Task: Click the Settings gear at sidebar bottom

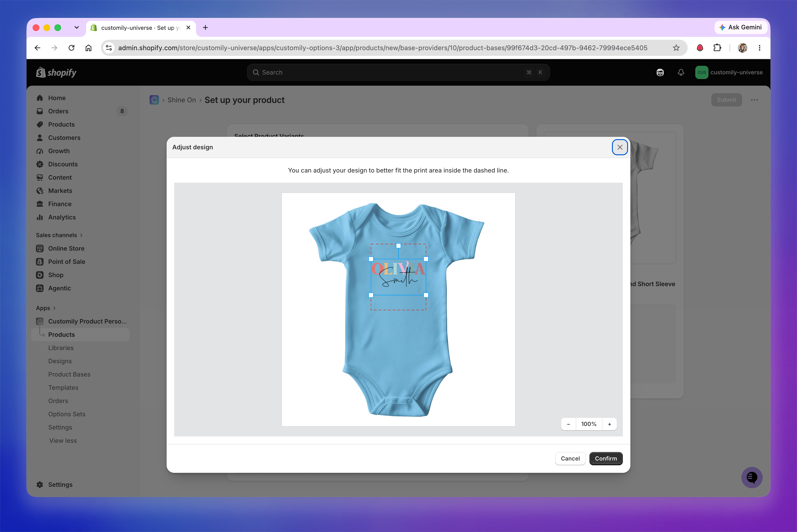Action: click(x=40, y=484)
